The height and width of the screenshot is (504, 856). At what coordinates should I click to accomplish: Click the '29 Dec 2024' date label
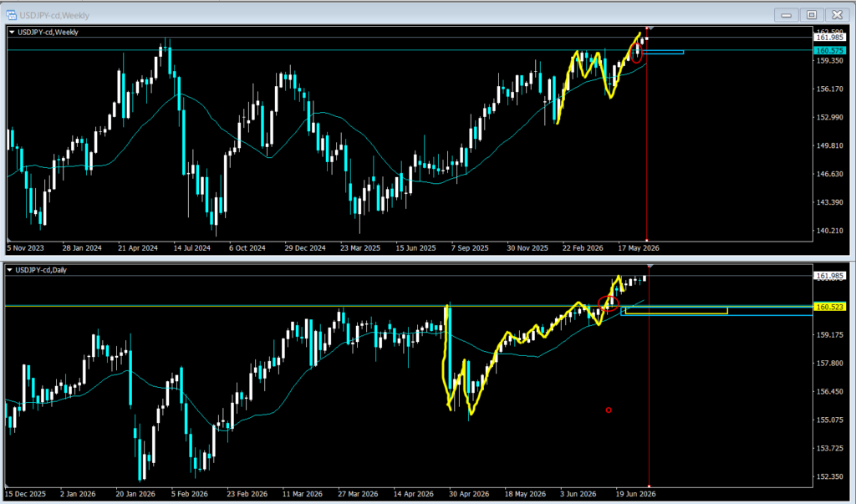pyautogui.click(x=305, y=248)
